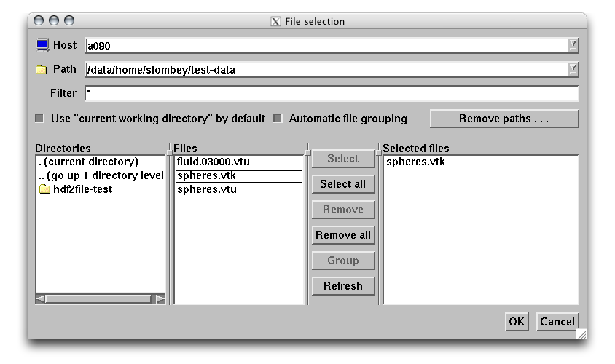Image resolution: width=615 pixels, height=364 pixels.
Task: Click the X11 icon in title bar
Action: [x=275, y=21]
